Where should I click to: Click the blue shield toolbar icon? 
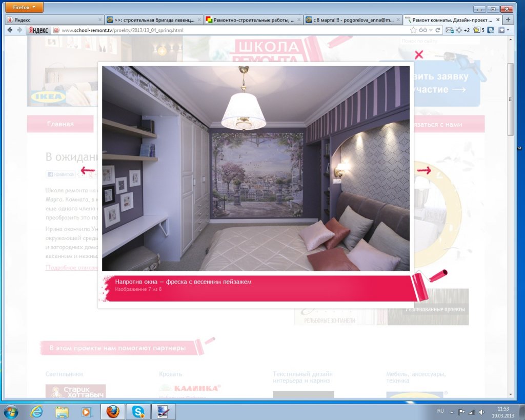pos(491,30)
